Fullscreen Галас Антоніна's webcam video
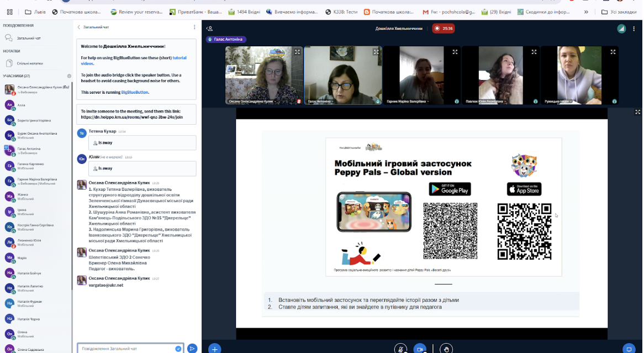The height and width of the screenshot is (353, 644). (376, 52)
